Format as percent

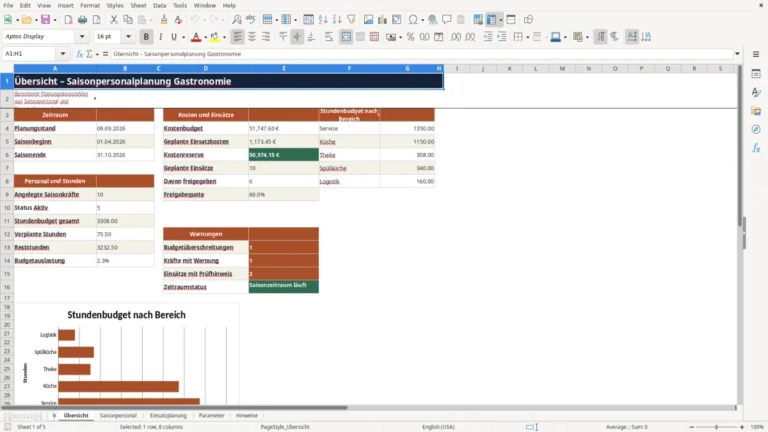(x=410, y=37)
